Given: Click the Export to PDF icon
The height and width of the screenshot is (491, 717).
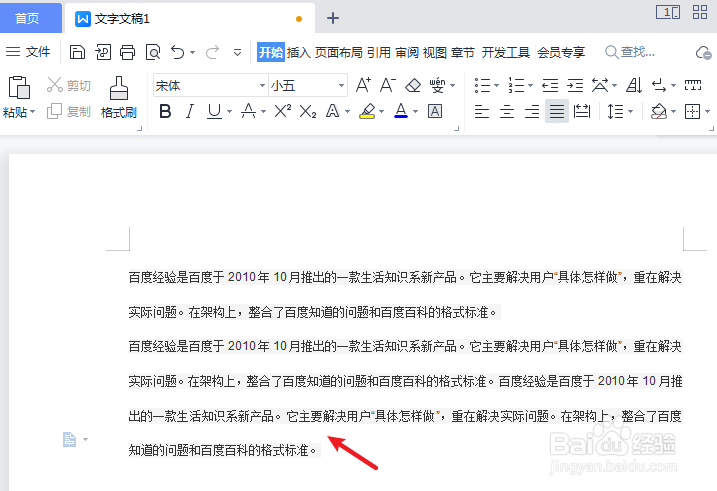Looking at the screenshot, I should coord(103,53).
